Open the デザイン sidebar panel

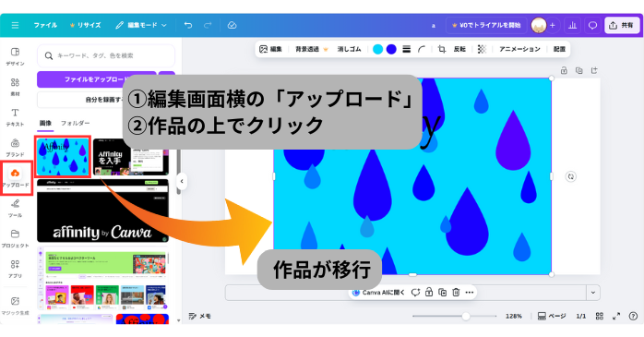pyautogui.click(x=15, y=56)
